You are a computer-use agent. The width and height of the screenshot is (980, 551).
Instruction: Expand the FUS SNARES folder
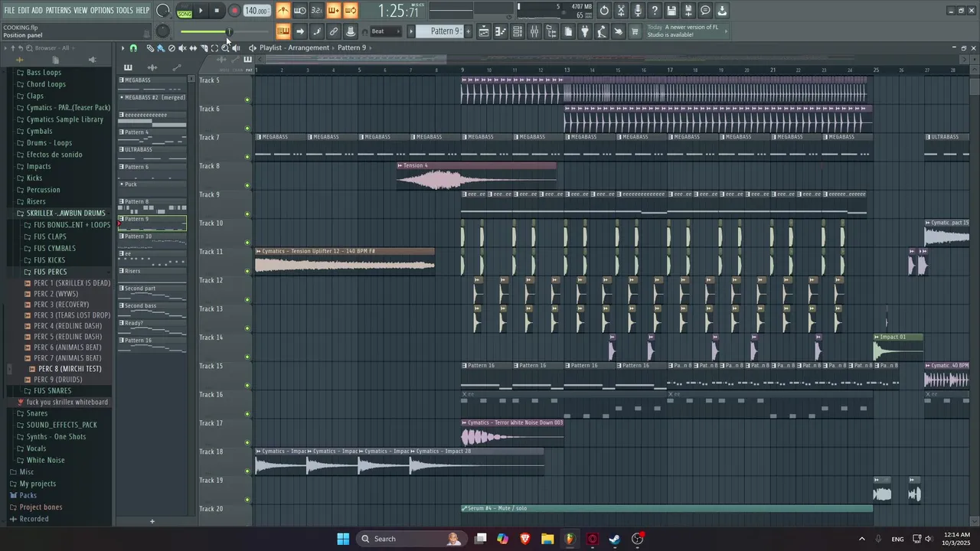pyautogui.click(x=52, y=390)
